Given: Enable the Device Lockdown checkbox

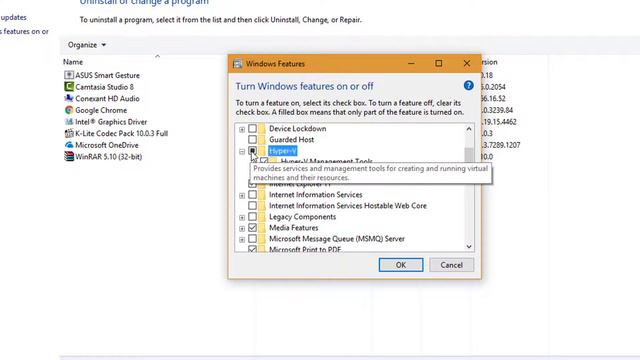Looking at the screenshot, I should tap(252, 129).
